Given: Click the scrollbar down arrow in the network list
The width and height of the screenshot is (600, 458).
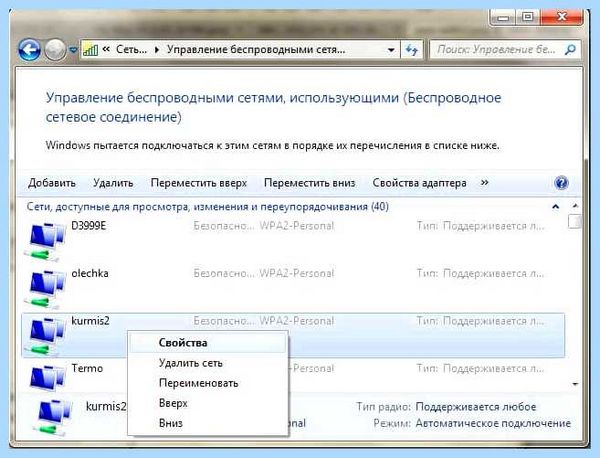Looking at the screenshot, I should tap(575, 384).
